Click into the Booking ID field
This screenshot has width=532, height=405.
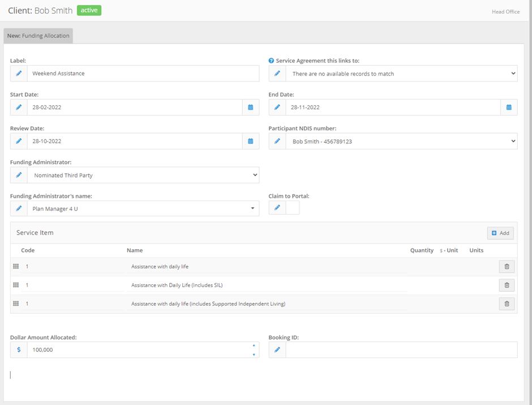[x=401, y=349]
